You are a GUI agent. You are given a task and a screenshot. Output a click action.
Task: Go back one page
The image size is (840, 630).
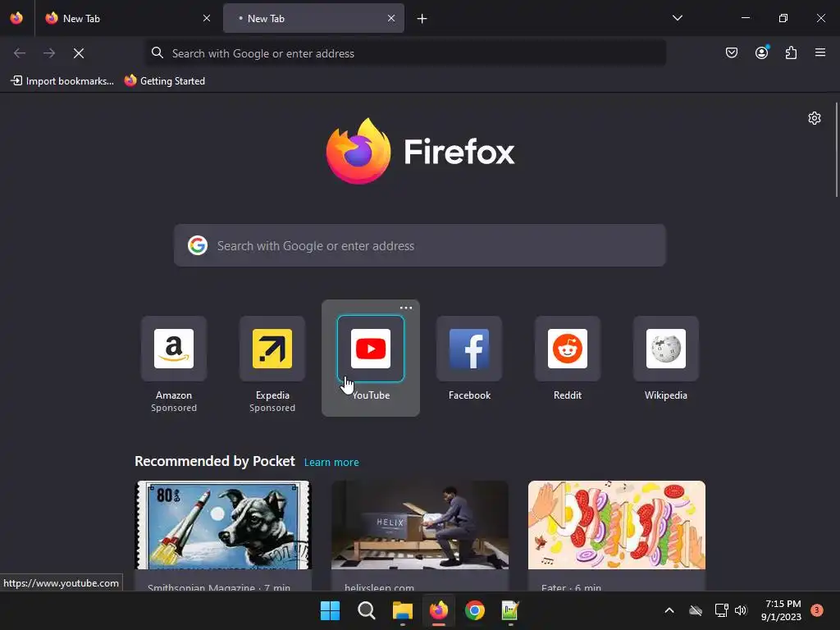20,53
